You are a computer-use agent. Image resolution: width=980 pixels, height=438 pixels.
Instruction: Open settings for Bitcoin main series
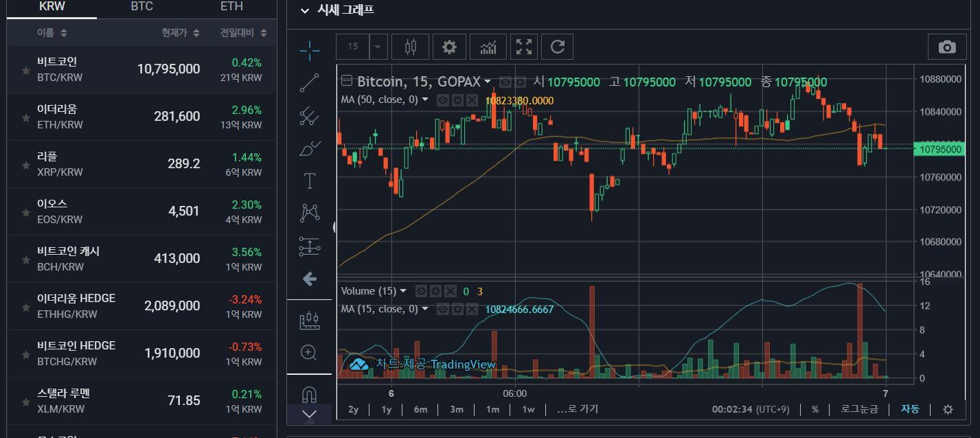point(520,82)
